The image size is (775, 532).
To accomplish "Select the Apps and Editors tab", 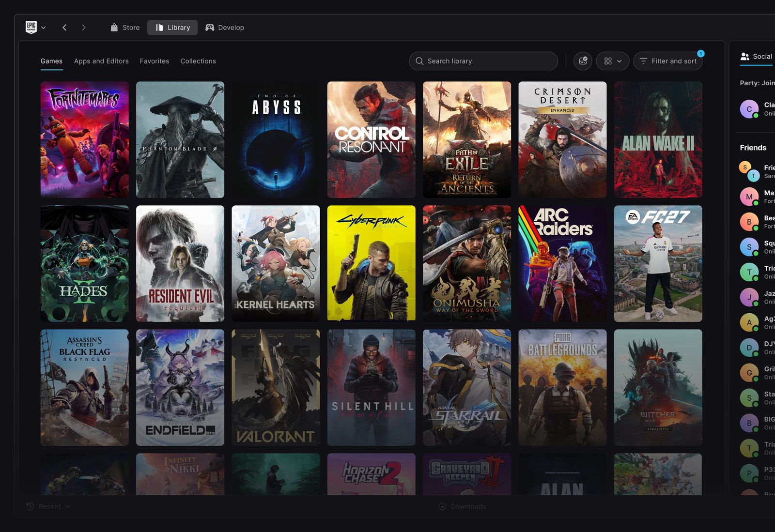I will click(x=101, y=61).
